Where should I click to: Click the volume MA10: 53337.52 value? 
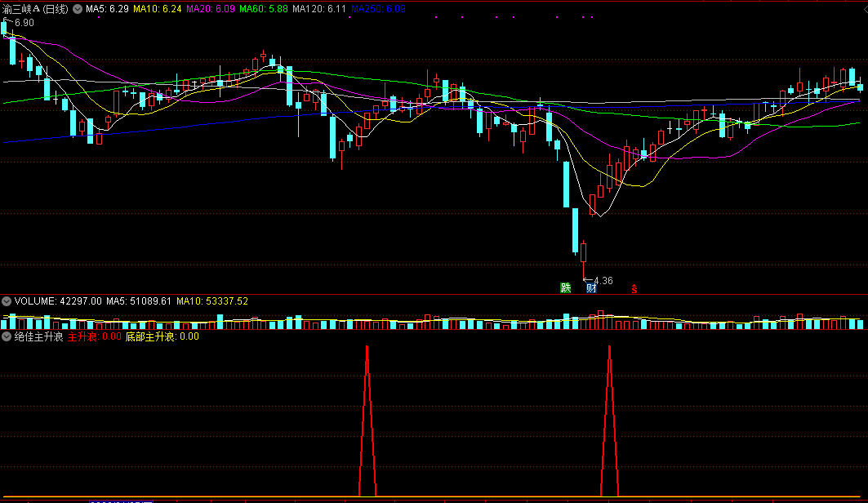tap(212, 301)
